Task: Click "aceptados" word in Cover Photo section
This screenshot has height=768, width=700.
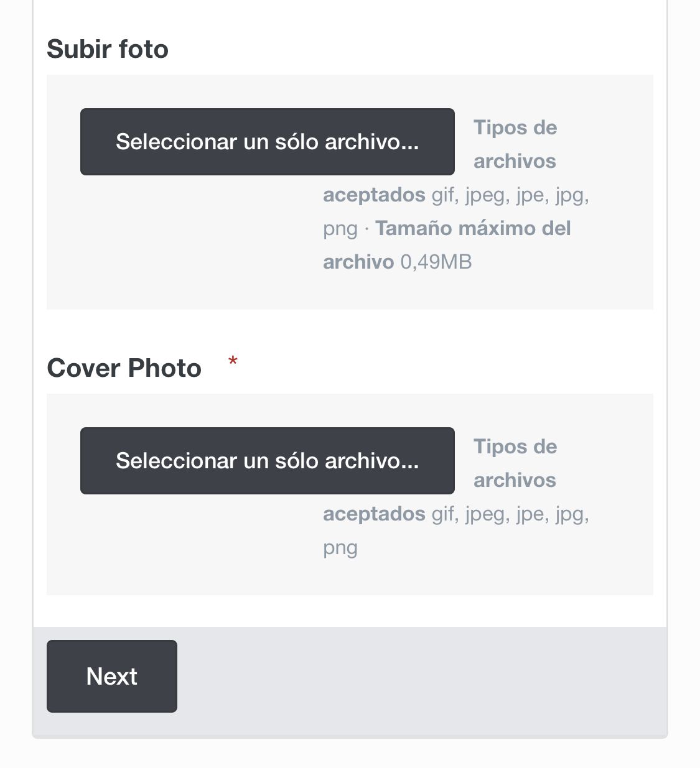Action: [x=374, y=514]
